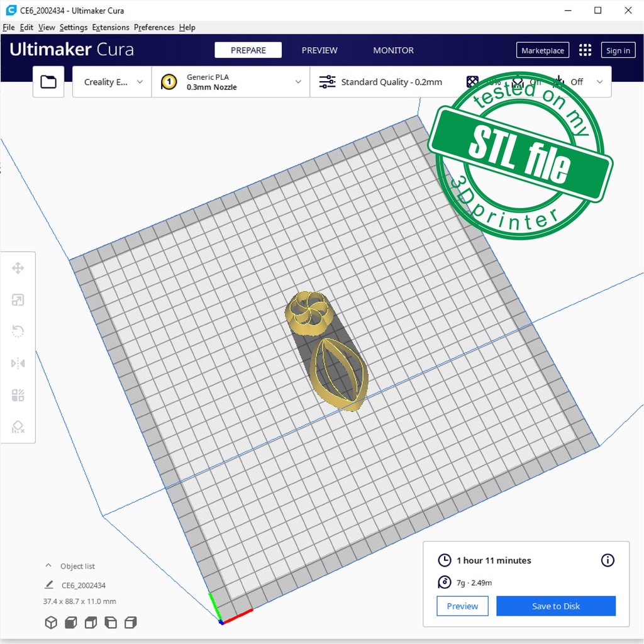Click Save to Disk button

click(555, 606)
